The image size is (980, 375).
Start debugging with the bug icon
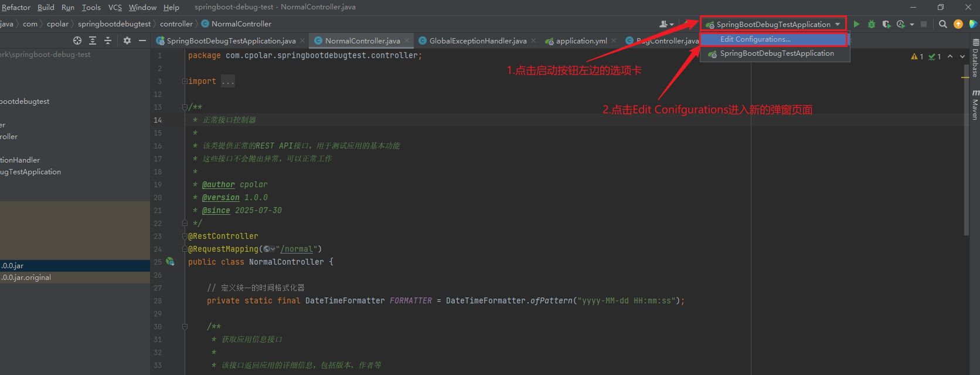click(x=872, y=24)
